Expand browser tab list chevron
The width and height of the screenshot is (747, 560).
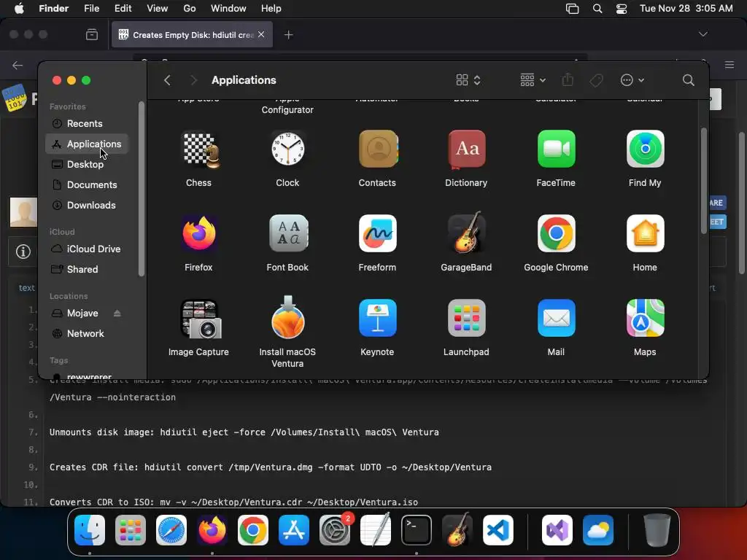tap(703, 34)
